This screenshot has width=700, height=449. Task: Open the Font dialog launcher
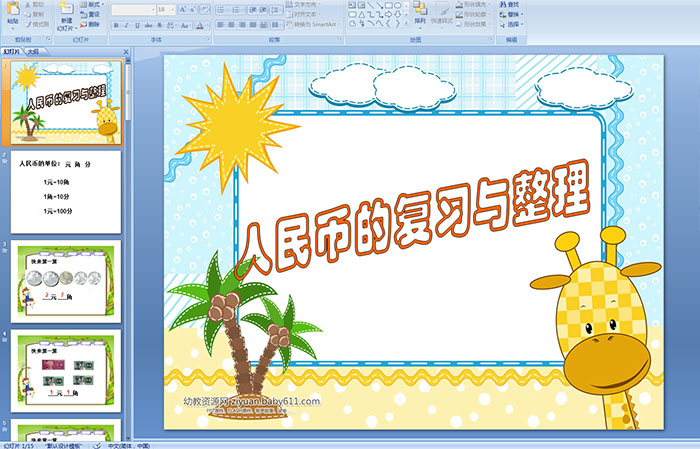(x=208, y=40)
